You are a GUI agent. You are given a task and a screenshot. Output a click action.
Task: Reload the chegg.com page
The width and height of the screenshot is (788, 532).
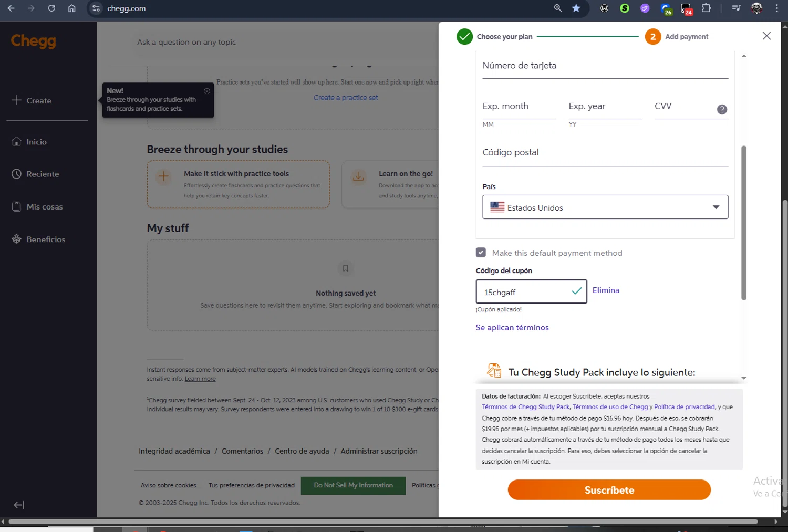tap(51, 8)
